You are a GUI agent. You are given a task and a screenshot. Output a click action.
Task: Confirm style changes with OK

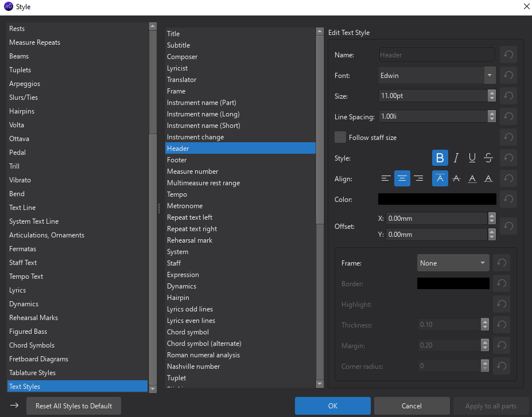click(x=332, y=406)
